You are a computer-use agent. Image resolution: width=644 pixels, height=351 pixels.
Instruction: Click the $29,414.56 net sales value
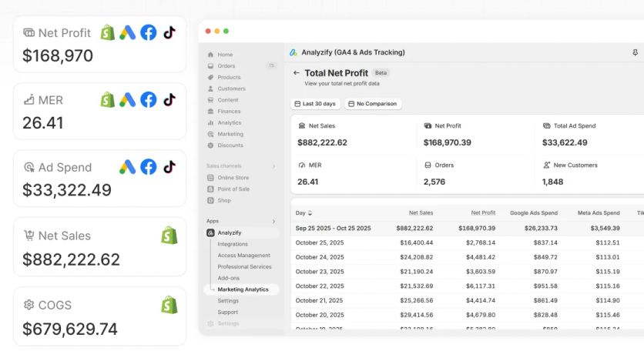(x=417, y=315)
